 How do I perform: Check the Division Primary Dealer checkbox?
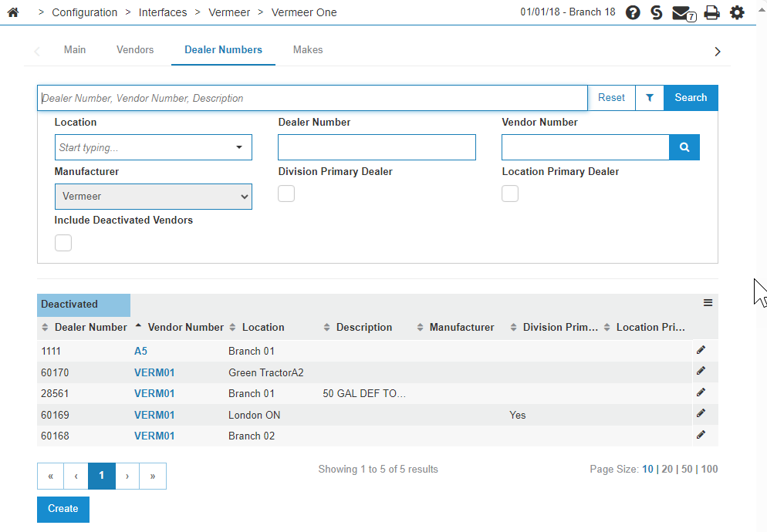point(286,194)
